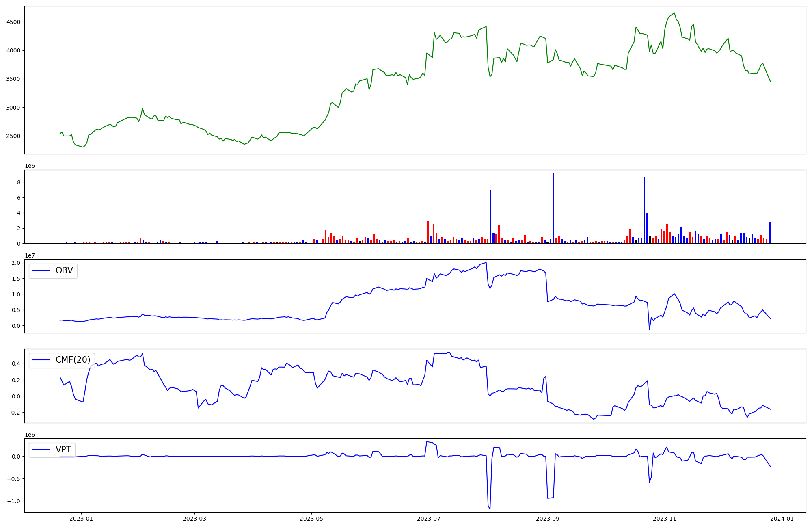
Task: Click the 2023-05 x-axis date label
Action: coord(312,519)
